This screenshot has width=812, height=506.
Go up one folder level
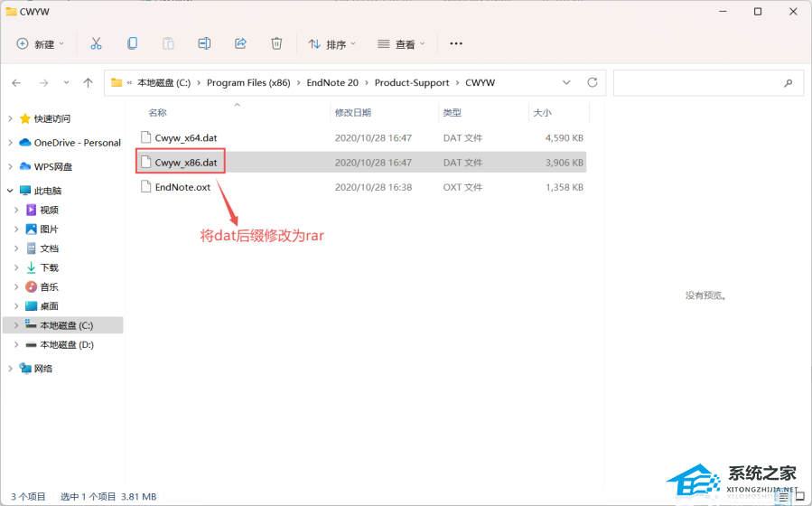[x=88, y=82]
